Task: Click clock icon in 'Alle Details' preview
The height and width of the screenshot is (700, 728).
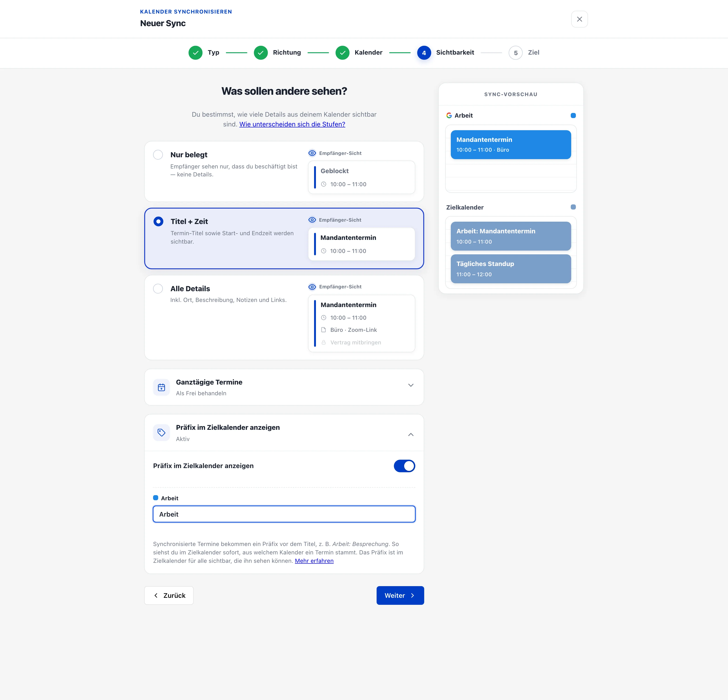Action: [323, 318]
